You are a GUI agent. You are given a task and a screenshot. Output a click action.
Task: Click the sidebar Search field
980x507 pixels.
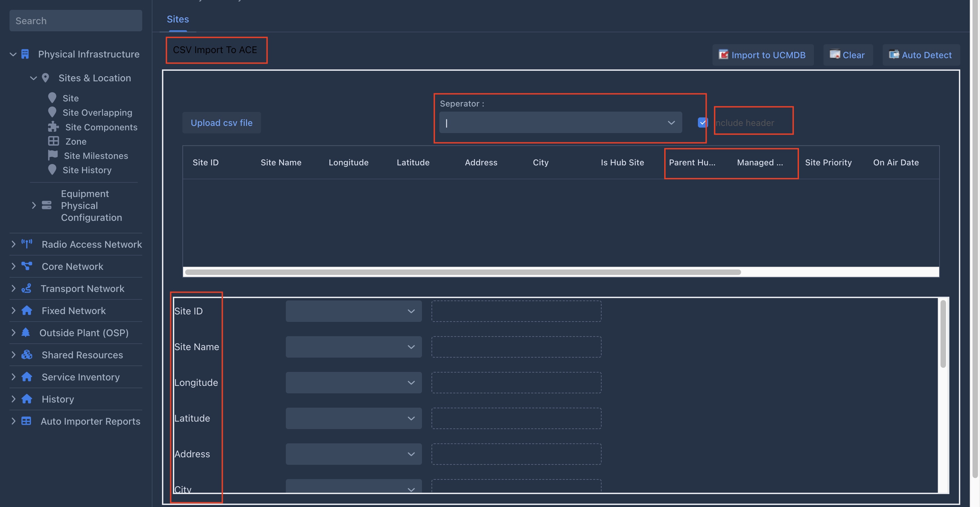[x=76, y=20]
